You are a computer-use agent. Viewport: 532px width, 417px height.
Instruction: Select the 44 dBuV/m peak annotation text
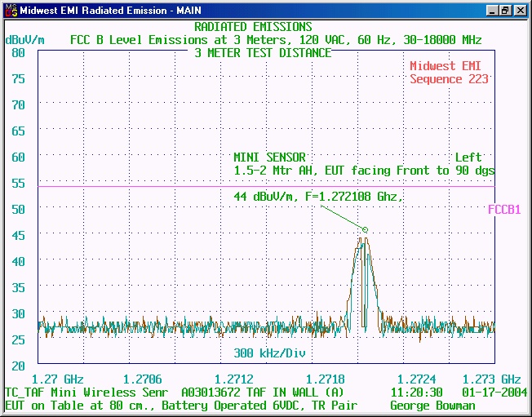pos(319,197)
